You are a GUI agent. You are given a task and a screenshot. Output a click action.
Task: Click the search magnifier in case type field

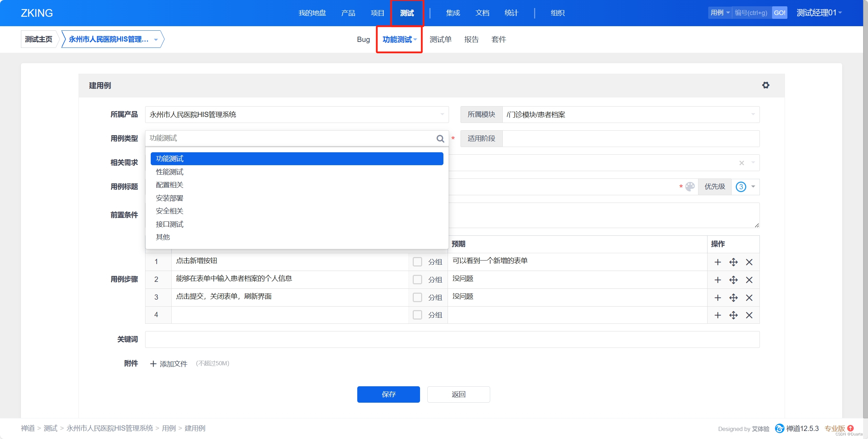click(x=440, y=139)
